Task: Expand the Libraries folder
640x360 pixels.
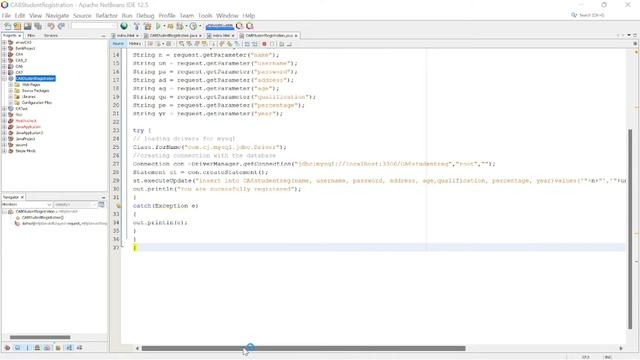Action: click(11, 97)
